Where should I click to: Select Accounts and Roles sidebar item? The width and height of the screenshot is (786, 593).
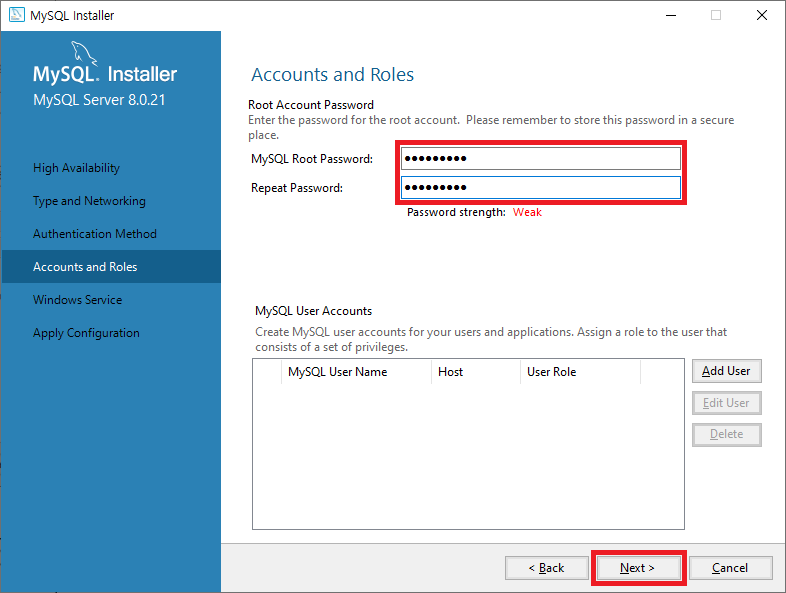(x=111, y=267)
